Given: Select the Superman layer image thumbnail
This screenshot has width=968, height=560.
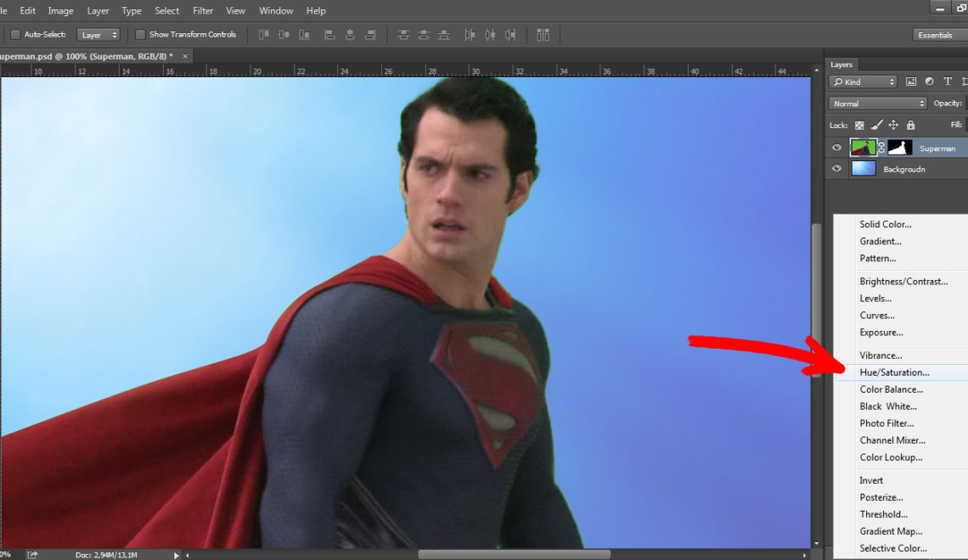Looking at the screenshot, I should pyautogui.click(x=863, y=148).
